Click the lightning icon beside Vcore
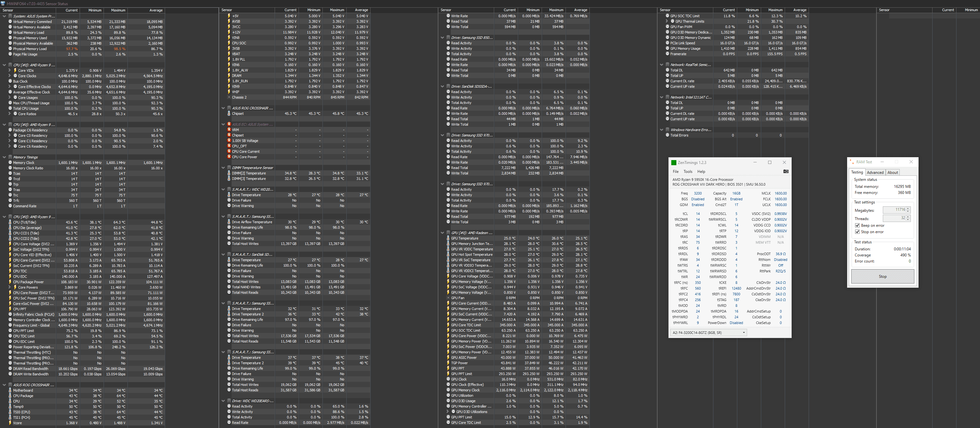 tap(10, 423)
